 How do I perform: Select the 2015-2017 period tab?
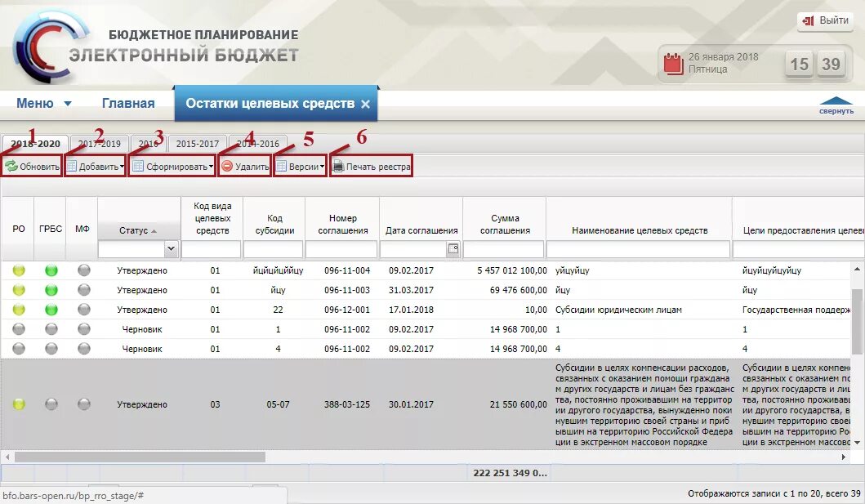198,144
